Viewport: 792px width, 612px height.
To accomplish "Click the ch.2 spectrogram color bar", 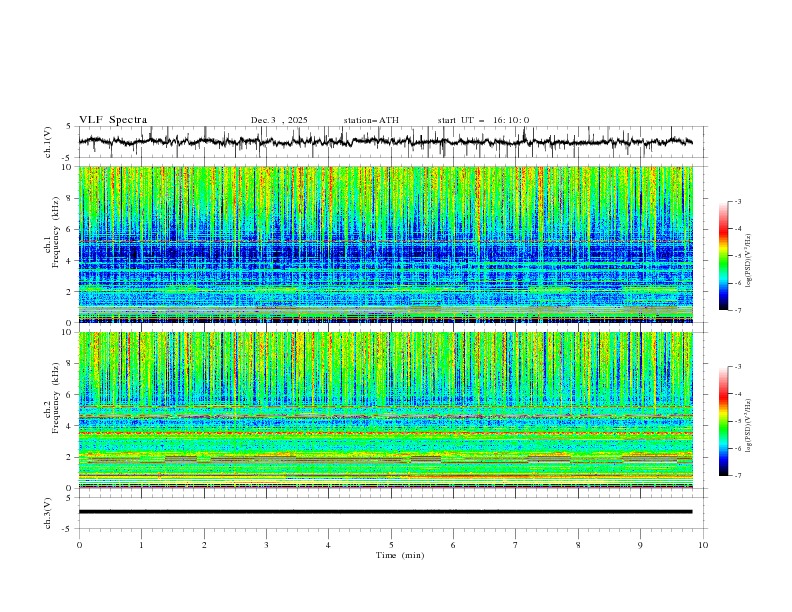I will pos(723,421).
